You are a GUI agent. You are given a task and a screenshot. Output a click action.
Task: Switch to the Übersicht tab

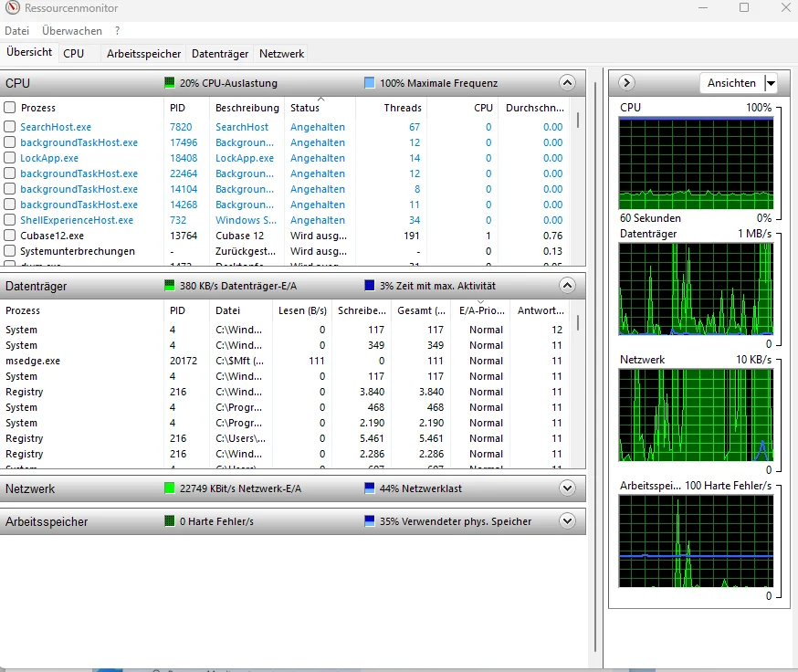tap(29, 52)
